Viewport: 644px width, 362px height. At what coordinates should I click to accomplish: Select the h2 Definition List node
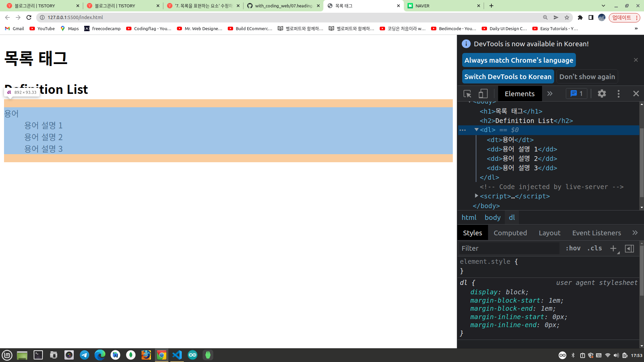click(x=526, y=121)
